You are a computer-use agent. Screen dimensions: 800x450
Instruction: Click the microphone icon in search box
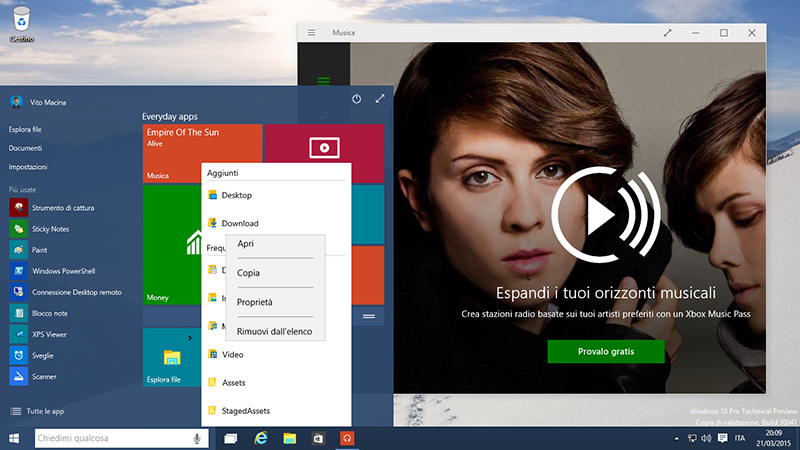(x=197, y=438)
